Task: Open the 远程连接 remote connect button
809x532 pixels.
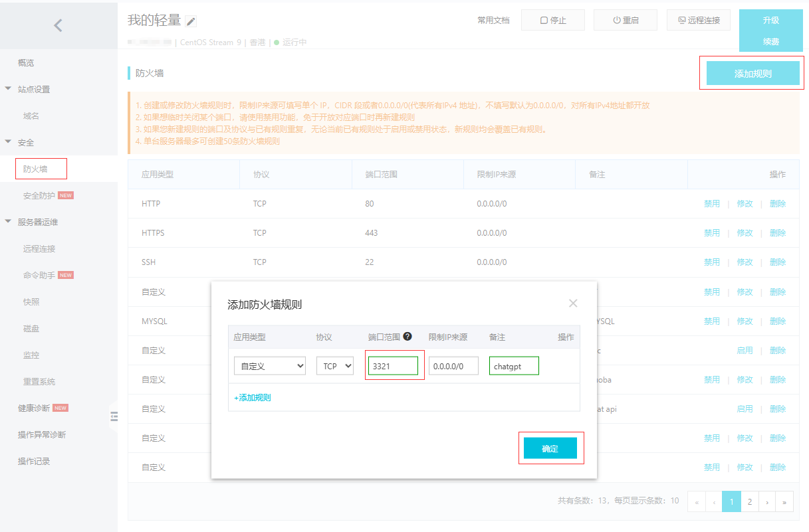Action: point(698,20)
